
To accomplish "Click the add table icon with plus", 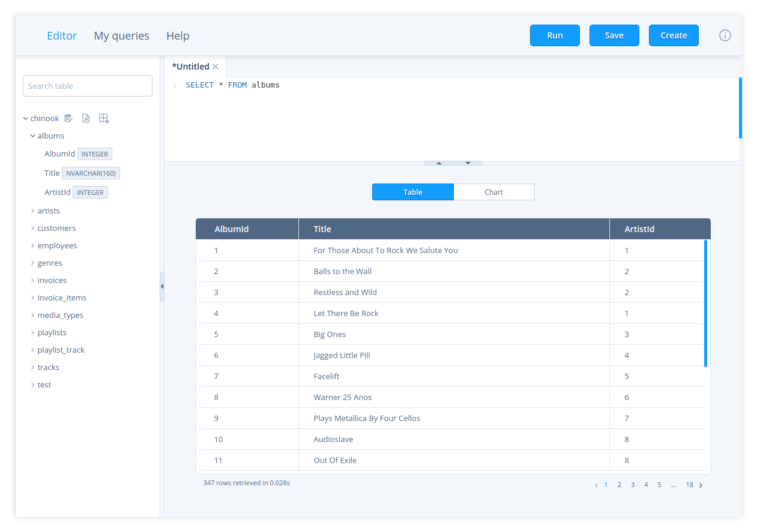I will coord(104,118).
